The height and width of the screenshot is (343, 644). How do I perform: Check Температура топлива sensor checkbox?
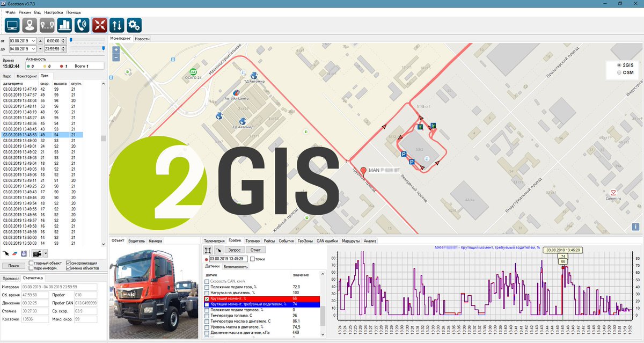click(x=207, y=315)
